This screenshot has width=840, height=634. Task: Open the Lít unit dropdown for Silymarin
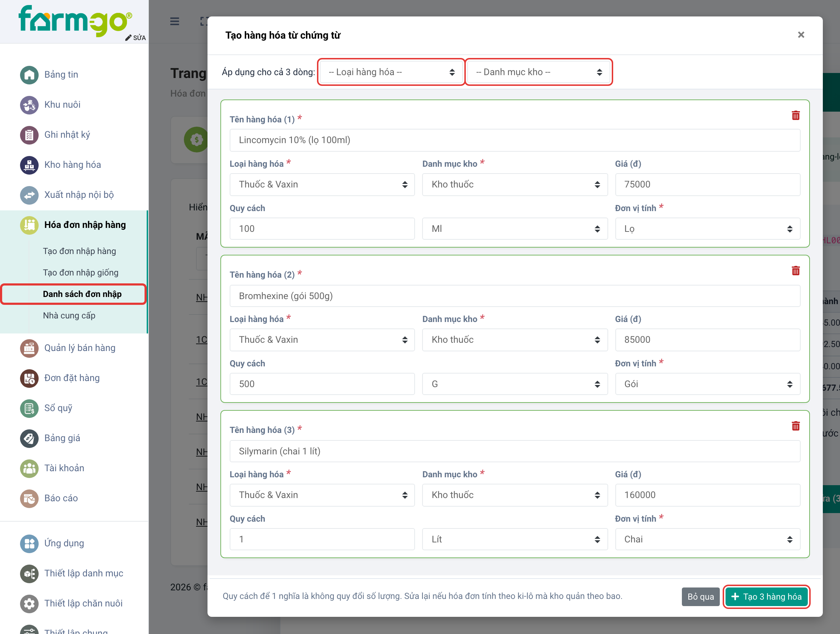point(514,540)
